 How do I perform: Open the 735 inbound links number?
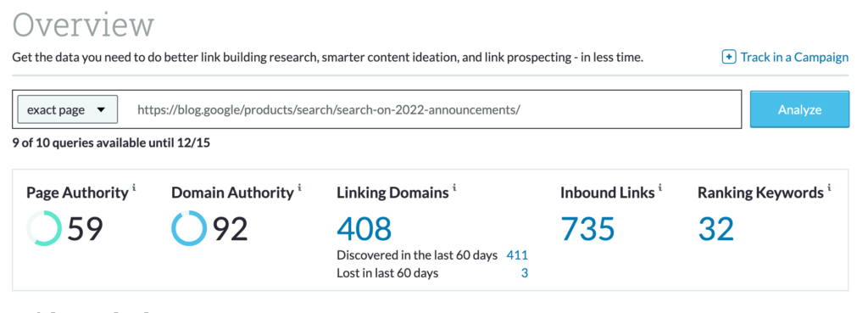pos(588,229)
